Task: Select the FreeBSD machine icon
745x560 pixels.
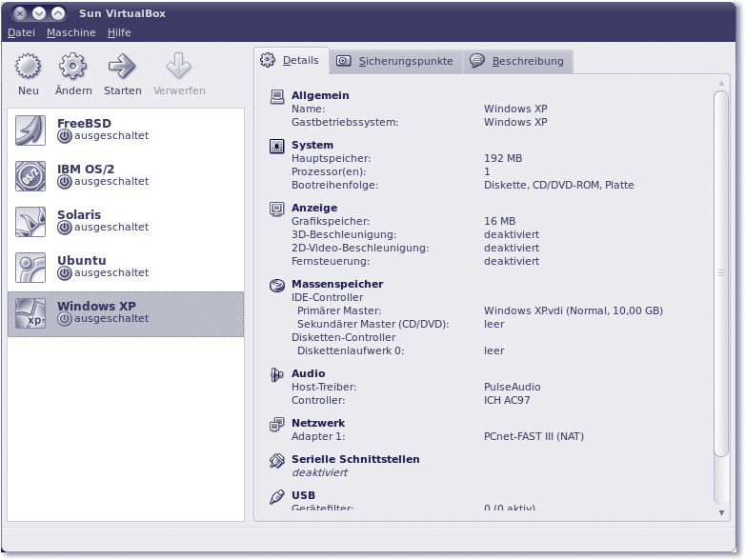Action: (30, 130)
